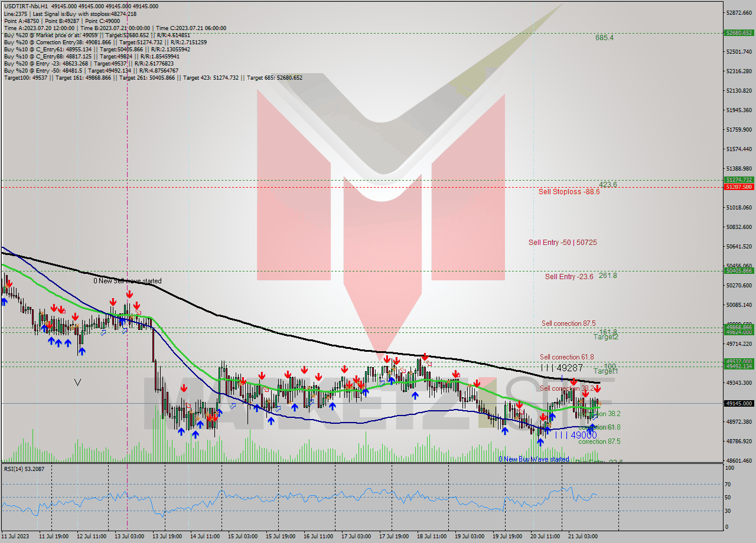Click the '17 Jul 19:00' time axis label
This screenshot has width=756, height=543.
[x=394, y=537]
